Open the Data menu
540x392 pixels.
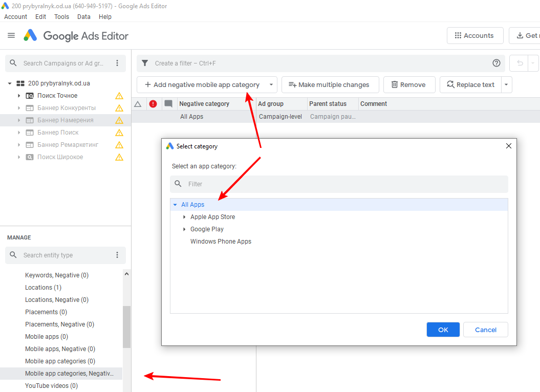coord(83,16)
